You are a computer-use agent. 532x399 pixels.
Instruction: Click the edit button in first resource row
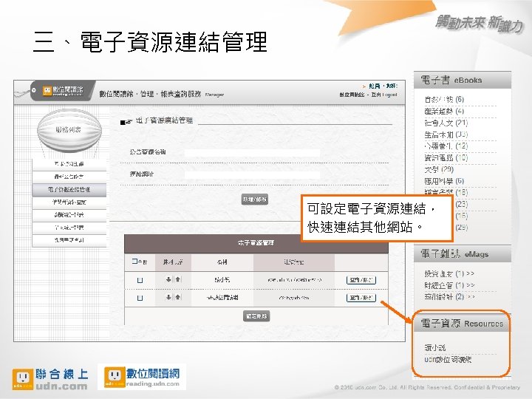tap(361, 280)
